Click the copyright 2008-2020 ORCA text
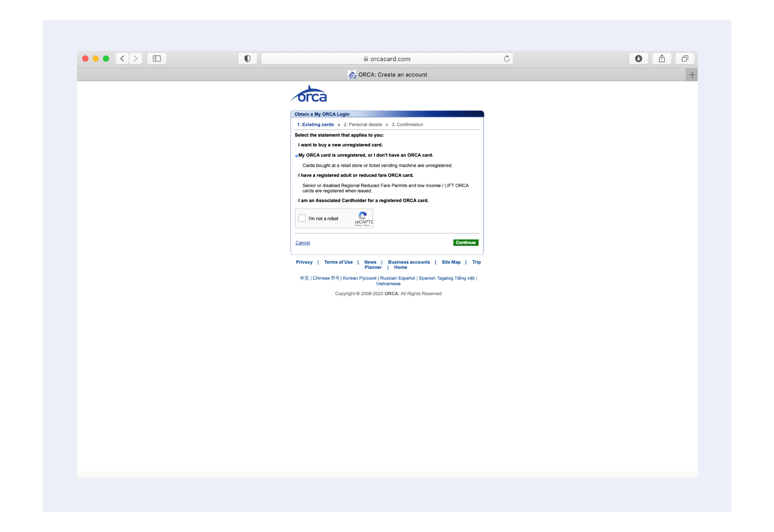This screenshot has width=774, height=532. tap(388, 294)
